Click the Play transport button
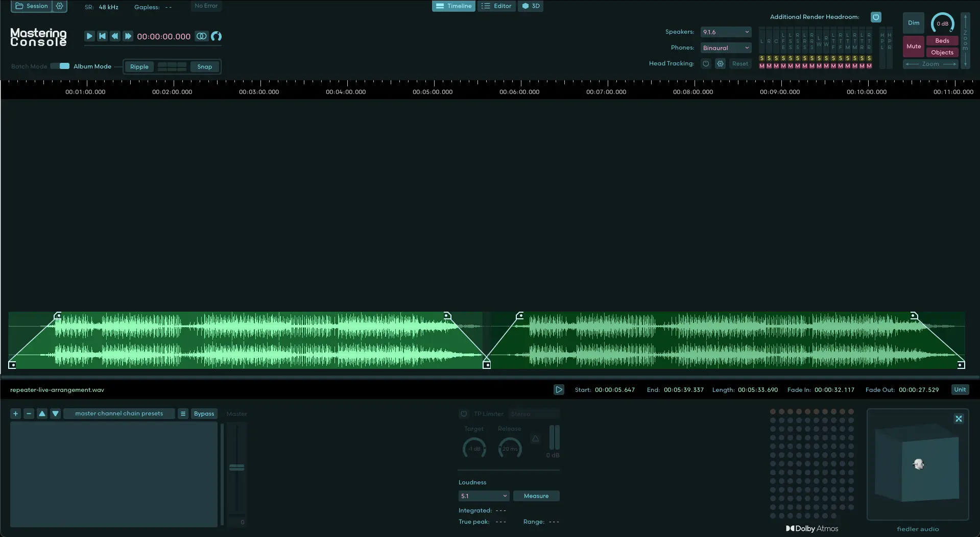This screenshot has height=537, width=980. click(89, 36)
